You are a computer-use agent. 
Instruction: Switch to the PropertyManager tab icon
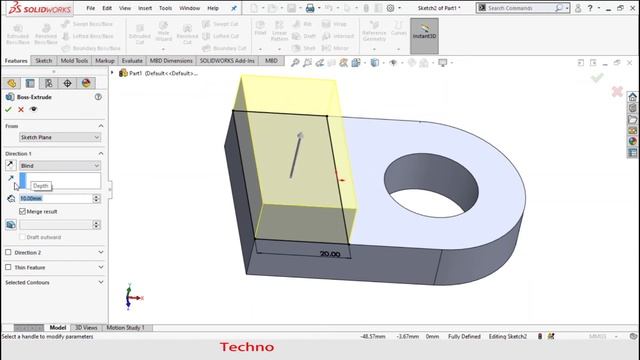pyautogui.click(x=30, y=83)
